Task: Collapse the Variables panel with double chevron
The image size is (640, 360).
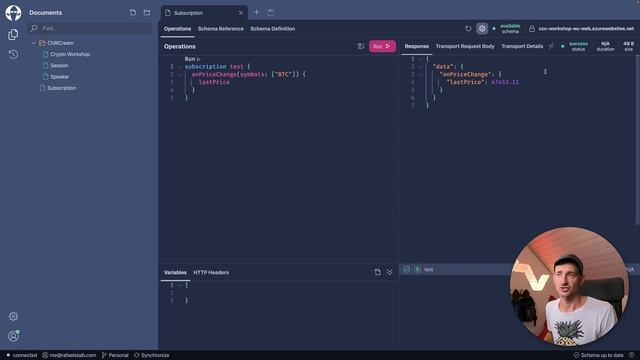Action: point(389,272)
